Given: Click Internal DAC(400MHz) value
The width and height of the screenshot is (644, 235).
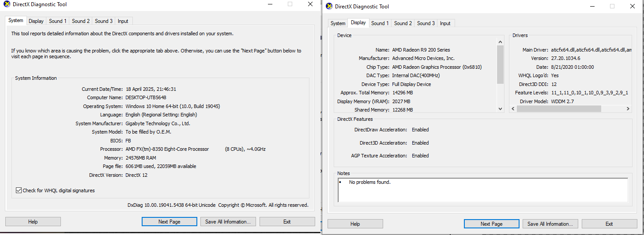Looking at the screenshot, I should pyautogui.click(x=416, y=75).
